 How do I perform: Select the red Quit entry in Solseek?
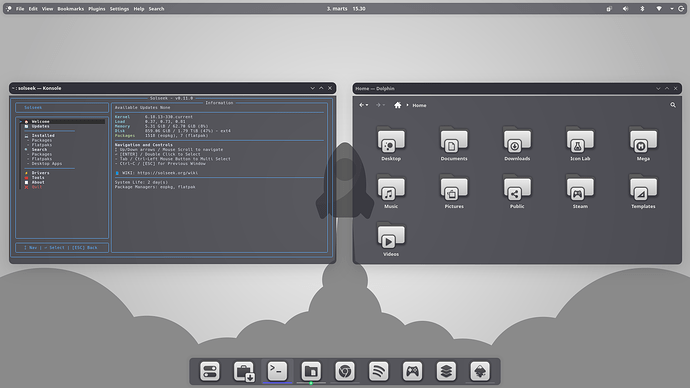[37, 187]
